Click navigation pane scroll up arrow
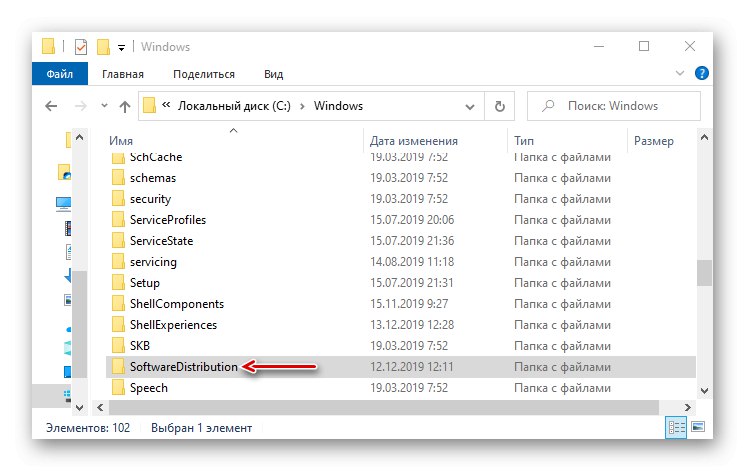745x471 pixels. (x=79, y=138)
